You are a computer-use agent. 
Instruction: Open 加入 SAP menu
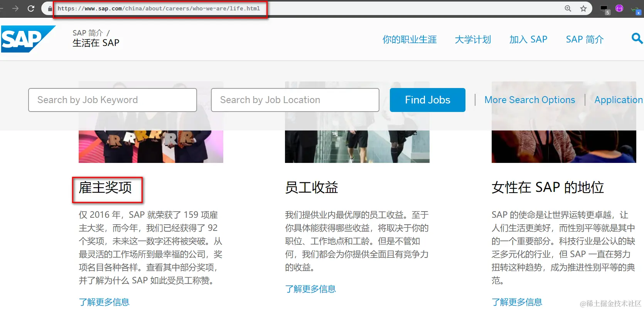(x=528, y=39)
